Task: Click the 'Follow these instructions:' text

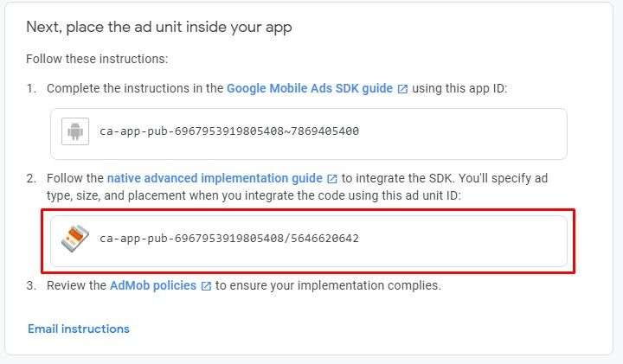Action: click(97, 59)
